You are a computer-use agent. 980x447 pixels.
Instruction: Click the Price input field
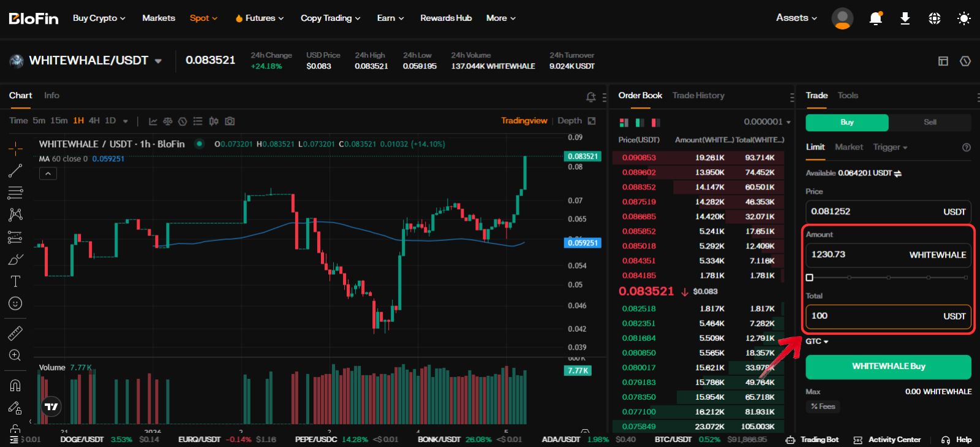point(873,212)
